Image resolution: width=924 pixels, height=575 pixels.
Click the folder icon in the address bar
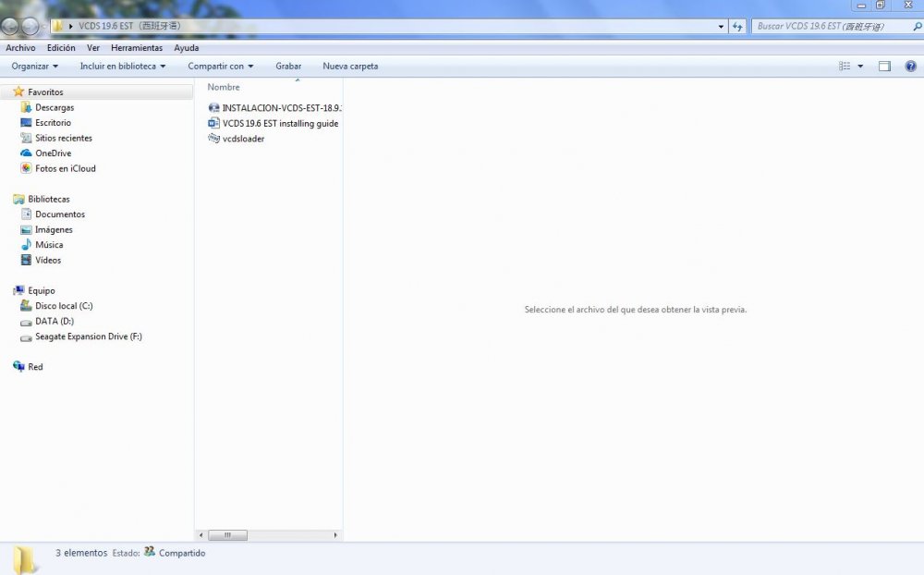[x=57, y=26]
